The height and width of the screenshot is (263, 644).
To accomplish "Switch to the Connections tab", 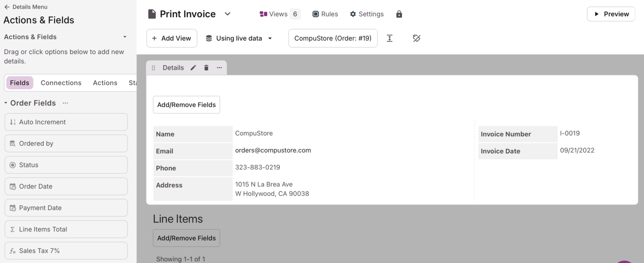I will click(61, 83).
